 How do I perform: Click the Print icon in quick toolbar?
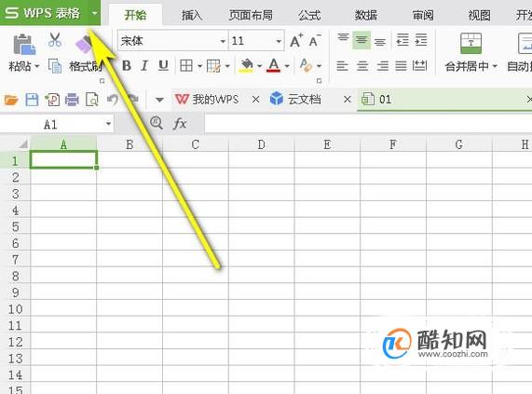point(72,100)
